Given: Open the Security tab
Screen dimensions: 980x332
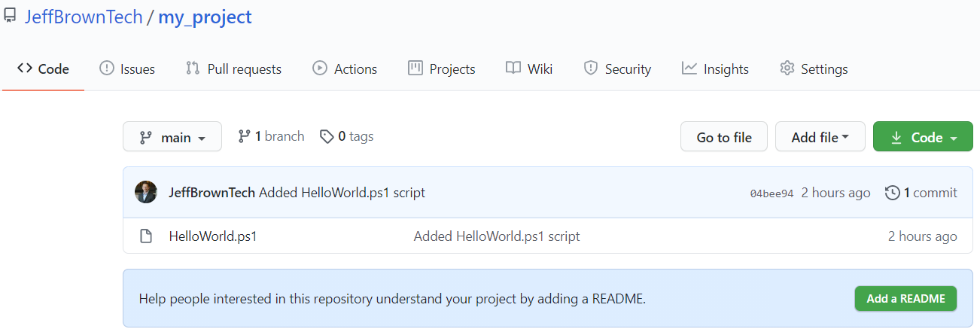Looking at the screenshot, I should 617,69.
